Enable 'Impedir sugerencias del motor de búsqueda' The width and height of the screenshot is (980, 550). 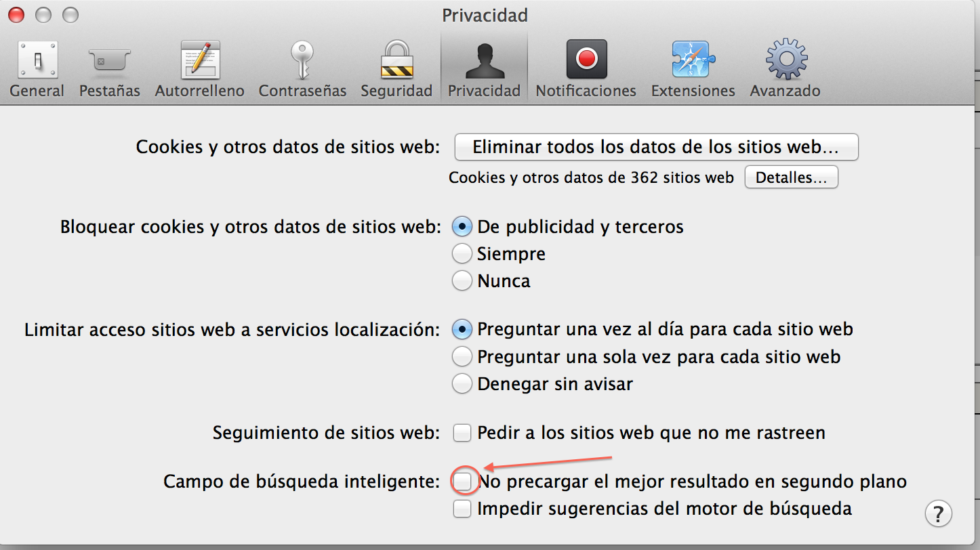point(462,509)
